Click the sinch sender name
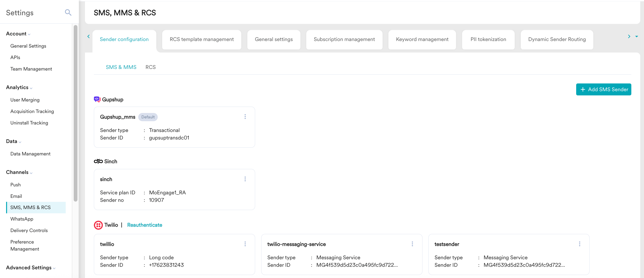This screenshot has height=278, width=644. click(106, 179)
